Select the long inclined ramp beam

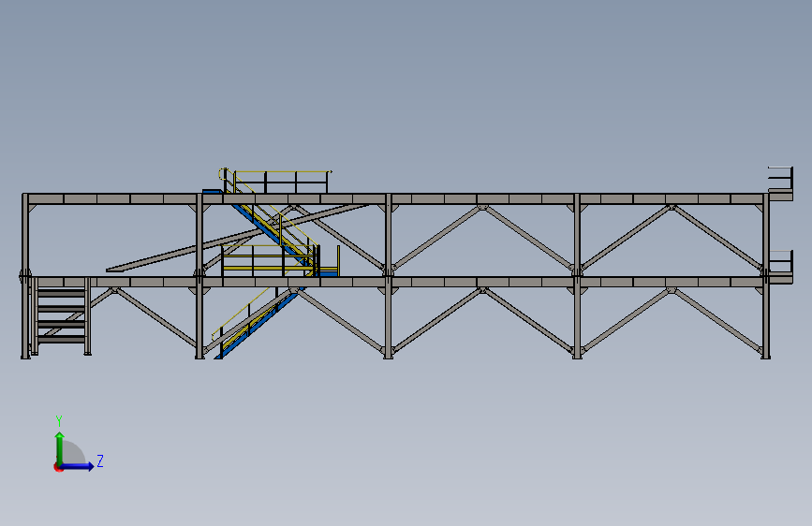(237, 237)
